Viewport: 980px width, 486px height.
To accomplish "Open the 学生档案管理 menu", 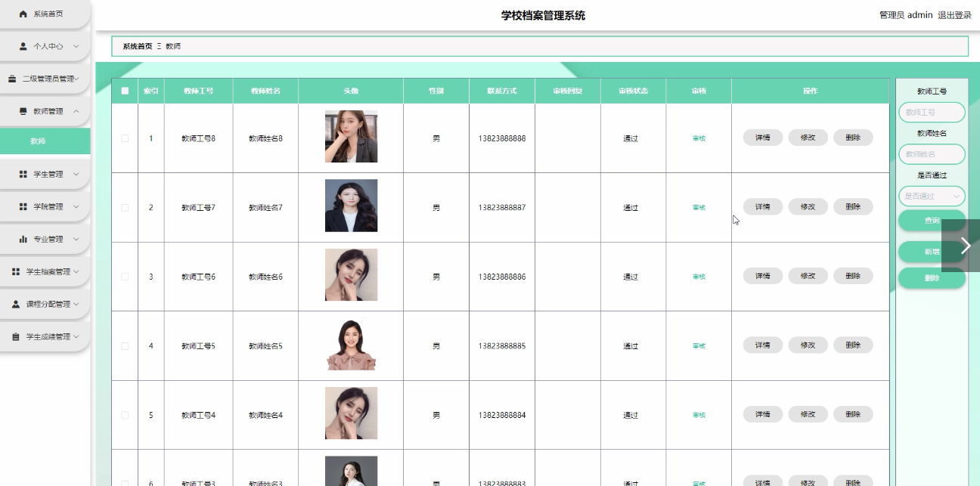I will [x=45, y=272].
